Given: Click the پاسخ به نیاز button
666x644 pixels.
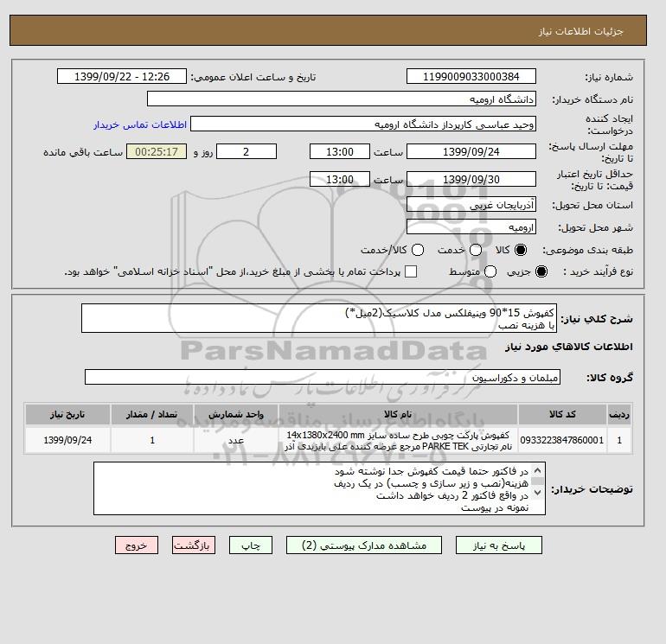Looking at the screenshot, I should click(499, 545).
